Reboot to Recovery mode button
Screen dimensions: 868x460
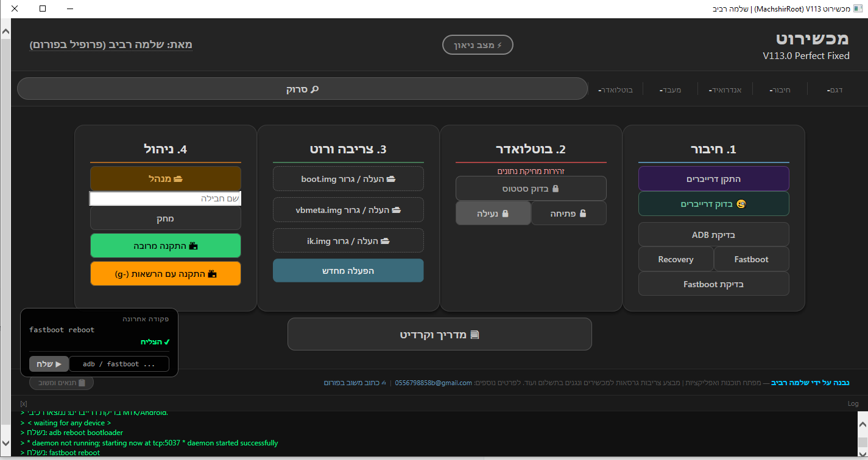click(676, 259)
